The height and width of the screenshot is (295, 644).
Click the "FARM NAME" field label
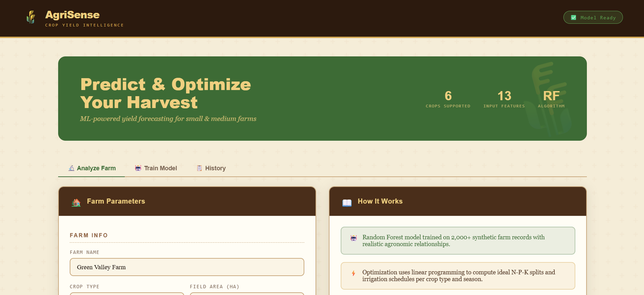point(85,252)
